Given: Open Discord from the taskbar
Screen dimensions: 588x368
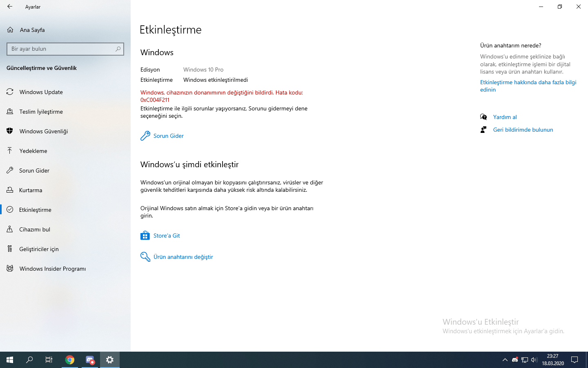Looking at the screenshot, I should click(90, 360).
